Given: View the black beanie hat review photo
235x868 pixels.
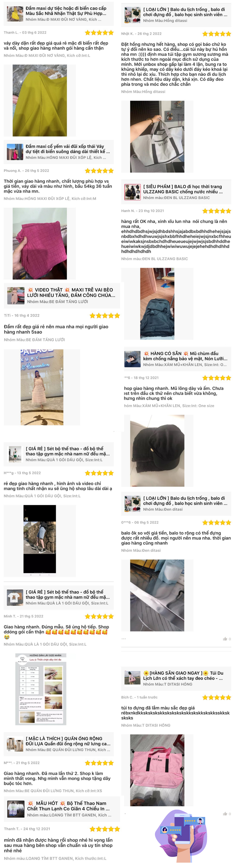Looking at the screenshot, I should point(157,450).
